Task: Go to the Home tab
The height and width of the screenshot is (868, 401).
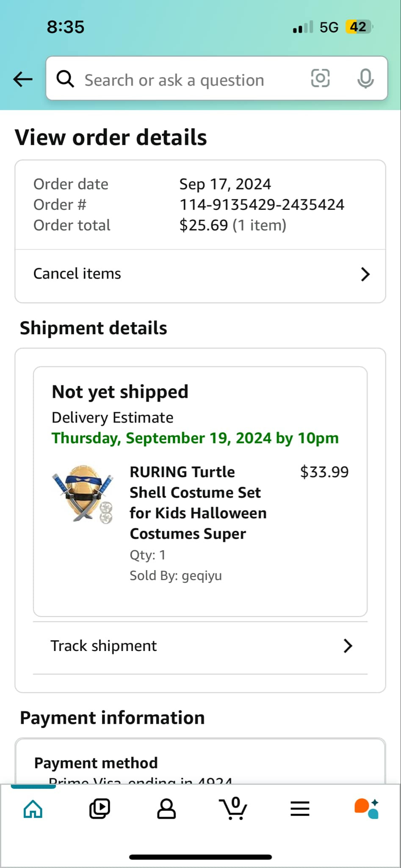Action: tap(33, 809)
